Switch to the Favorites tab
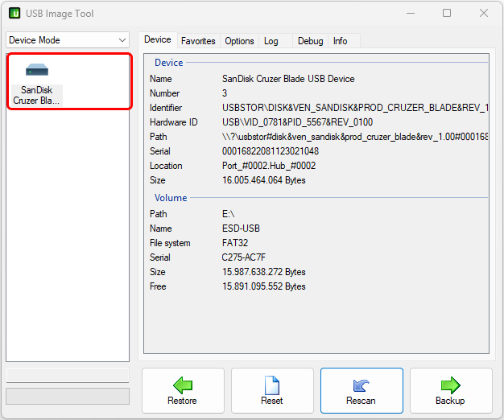 pyautogui.click(x=198, y=41)
